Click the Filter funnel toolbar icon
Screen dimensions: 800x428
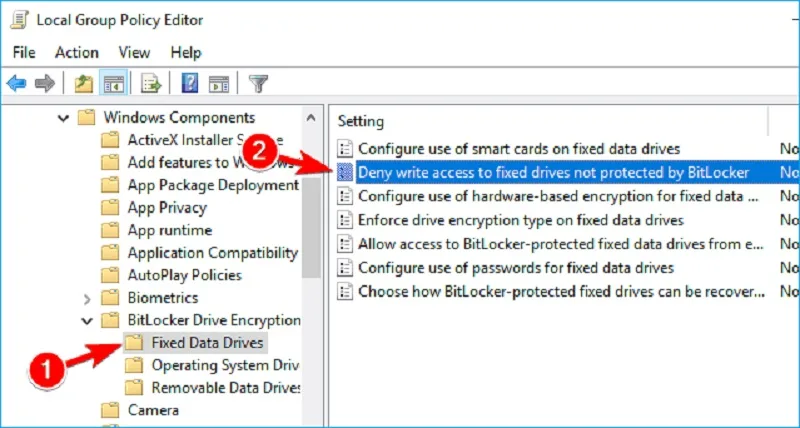pyautogui.click(x=258, y=83)
